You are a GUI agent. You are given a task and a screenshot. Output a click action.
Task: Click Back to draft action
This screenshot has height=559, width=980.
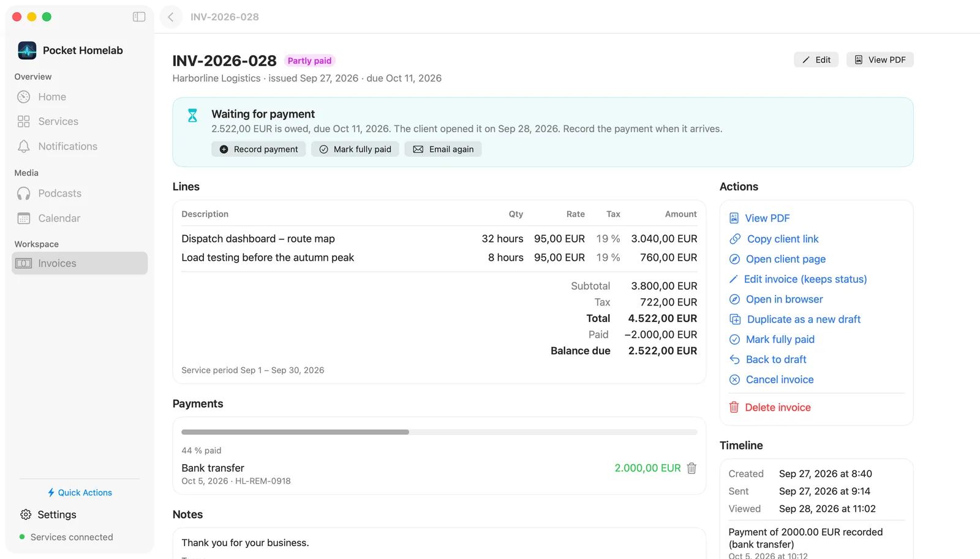(x=767, y=359)
